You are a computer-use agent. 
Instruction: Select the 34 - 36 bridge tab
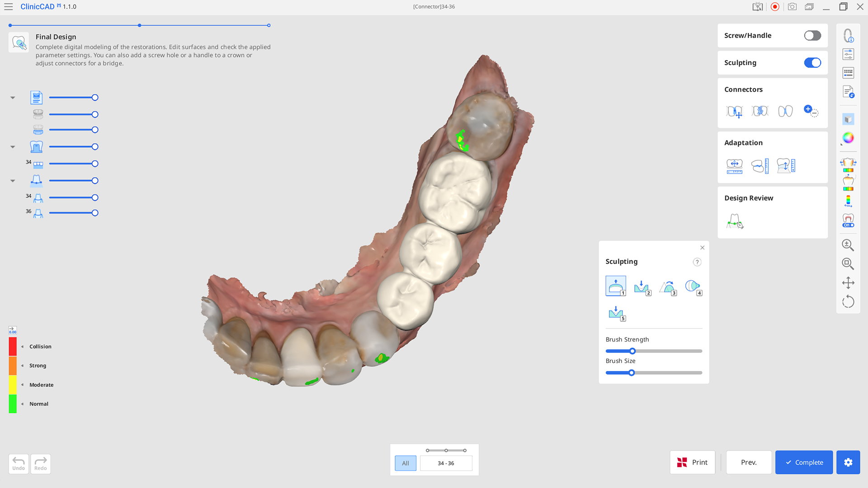pyautogui.click(x=445, y=463)
